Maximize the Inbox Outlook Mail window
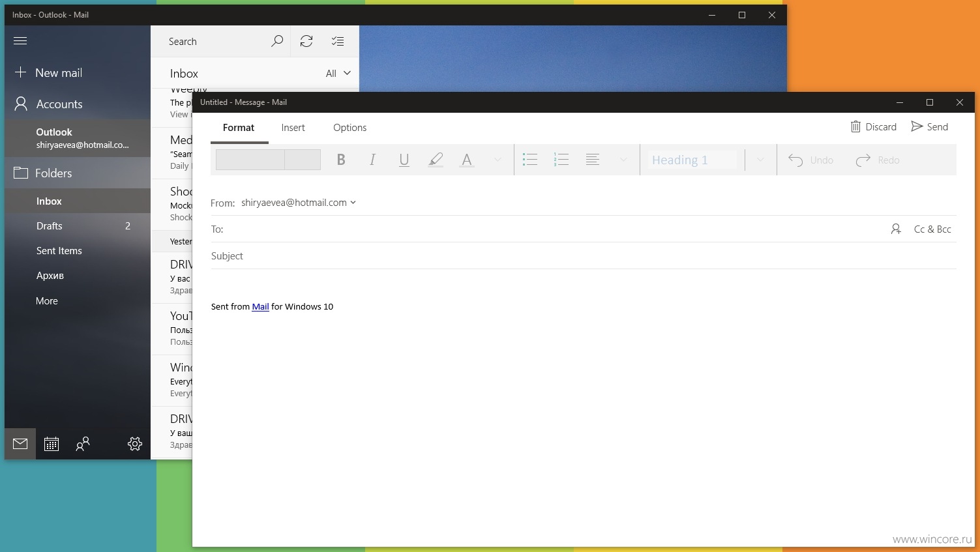The image size is (980, 552). (742, 15)
